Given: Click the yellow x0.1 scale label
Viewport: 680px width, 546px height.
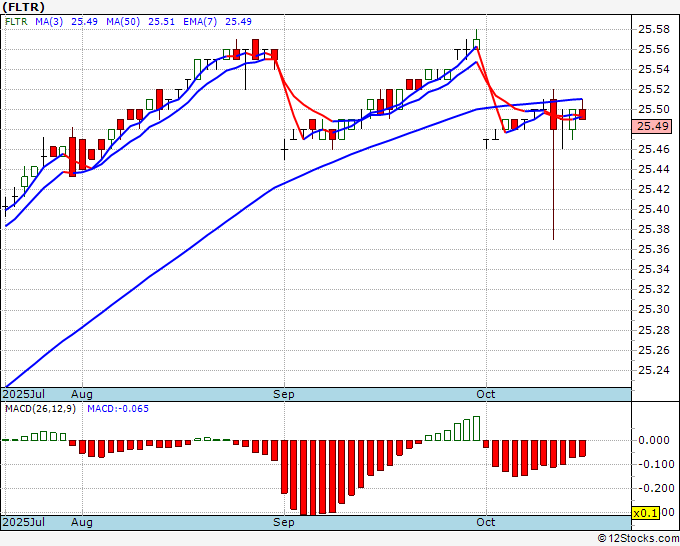Looking at the screenshot, I should [x=646, y=513].
